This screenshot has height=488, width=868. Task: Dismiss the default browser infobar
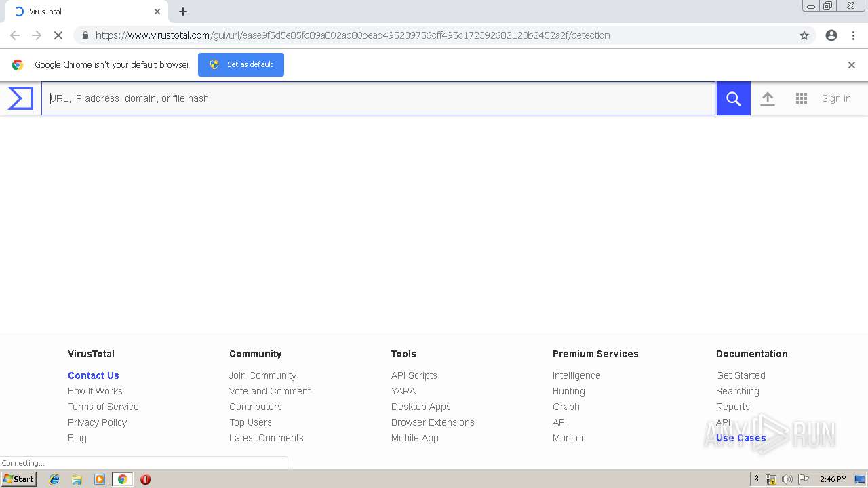852,65
